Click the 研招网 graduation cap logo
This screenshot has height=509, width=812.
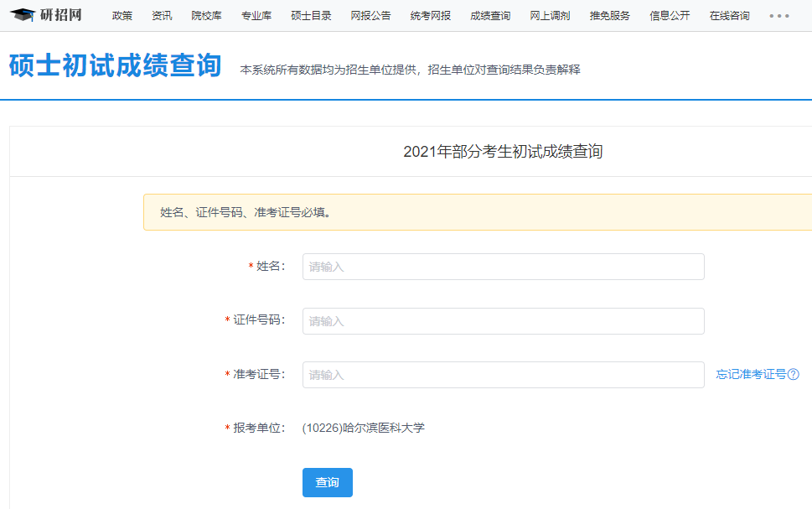23,14
